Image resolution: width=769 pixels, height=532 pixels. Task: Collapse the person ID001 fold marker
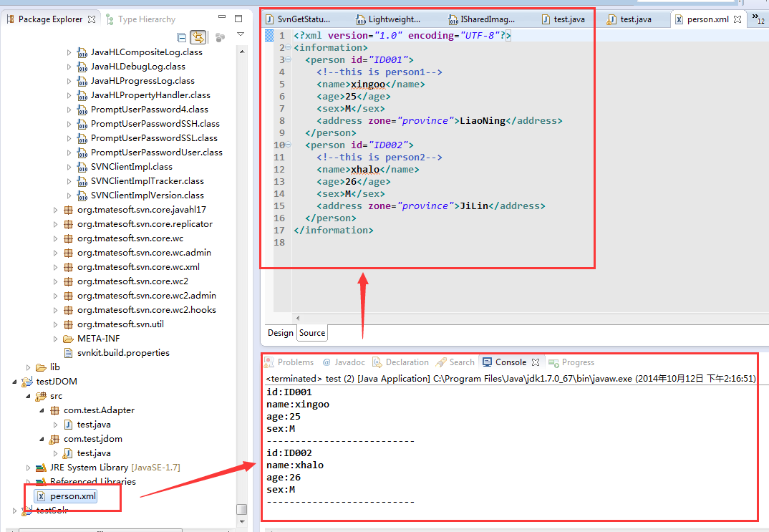coord(289,59)
